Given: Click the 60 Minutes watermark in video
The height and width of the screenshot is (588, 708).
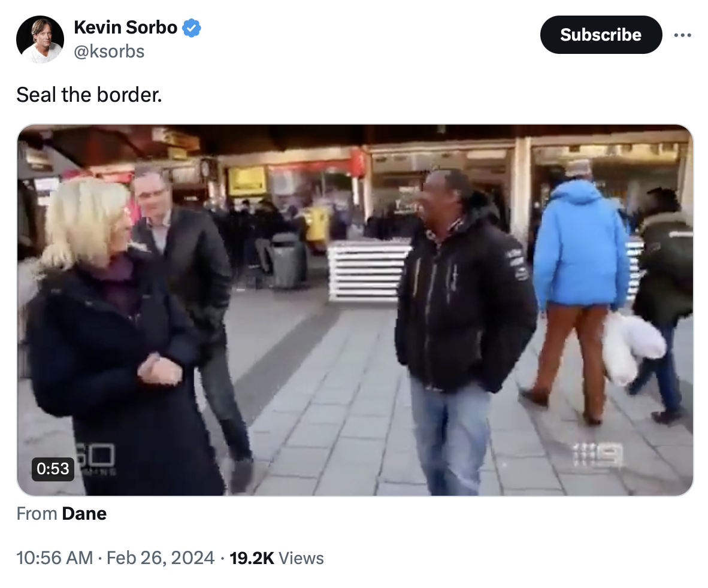Looking at the screenshot, I should 96,459.
